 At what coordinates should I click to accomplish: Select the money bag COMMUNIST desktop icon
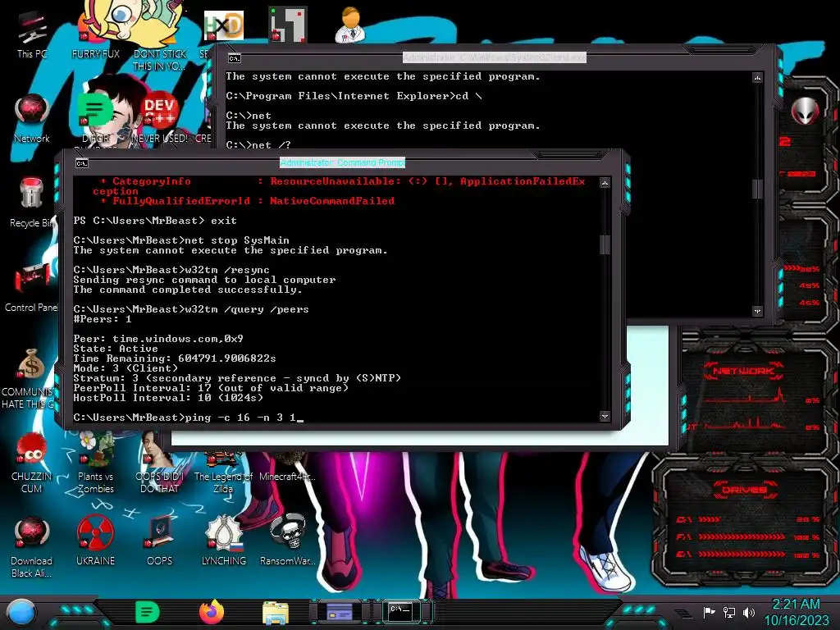(31, 378)
